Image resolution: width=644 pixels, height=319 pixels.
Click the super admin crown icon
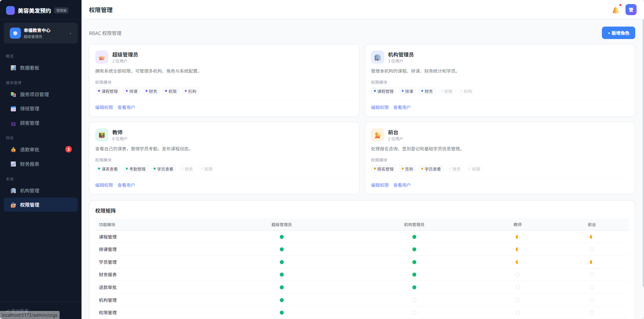click(x=102, y=57)
